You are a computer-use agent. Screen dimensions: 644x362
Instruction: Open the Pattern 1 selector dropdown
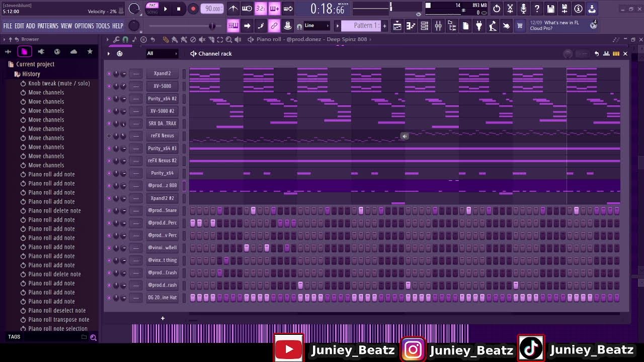tap(361, 26)
